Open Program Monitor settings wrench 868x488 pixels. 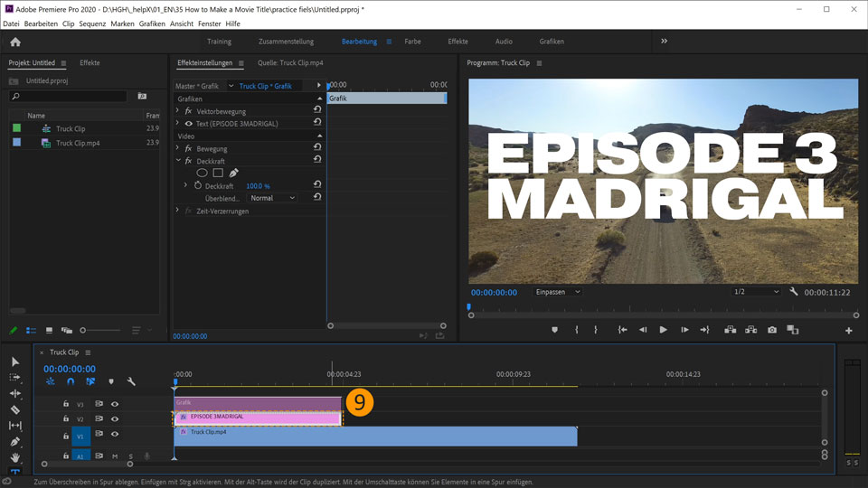(794, 292)
